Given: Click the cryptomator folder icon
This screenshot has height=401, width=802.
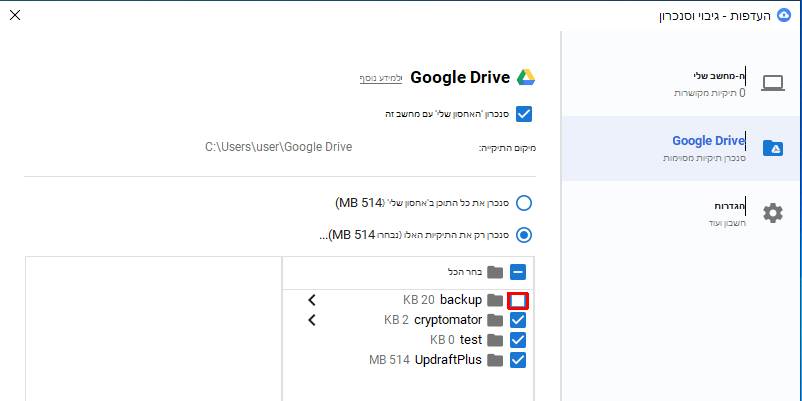Looking at the screenshot, I should coord(495,321).
